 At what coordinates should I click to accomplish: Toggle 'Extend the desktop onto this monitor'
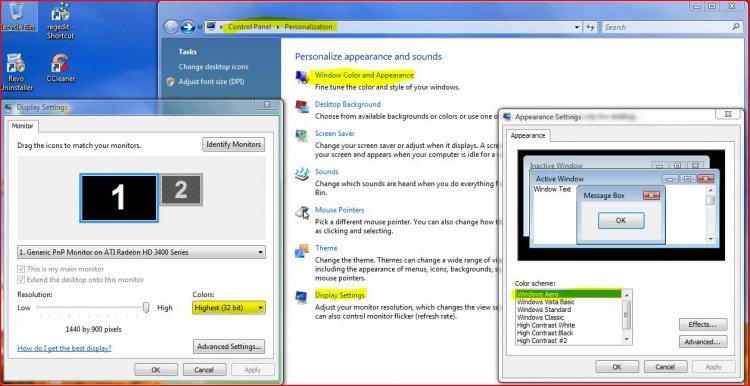click(x=21, y=280)
